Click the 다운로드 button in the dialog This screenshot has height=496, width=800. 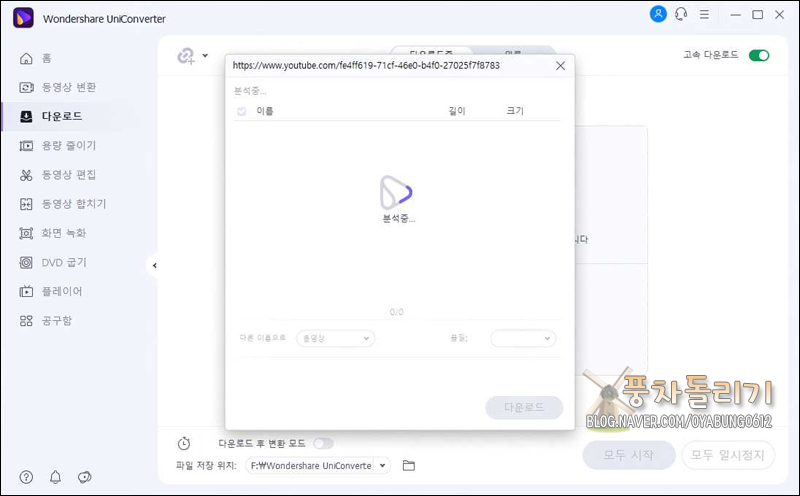click(524, 407)
